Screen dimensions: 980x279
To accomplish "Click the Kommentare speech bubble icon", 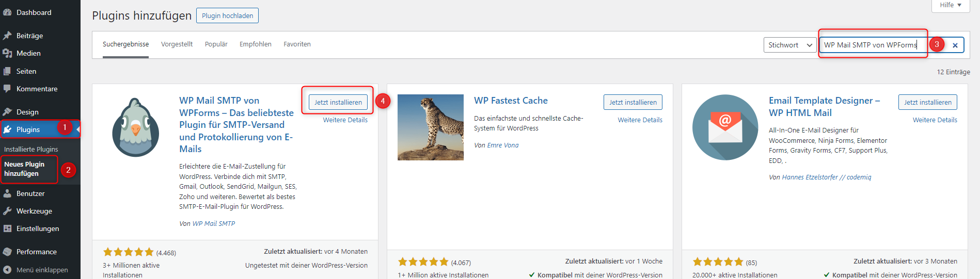I will coord(7,89).
